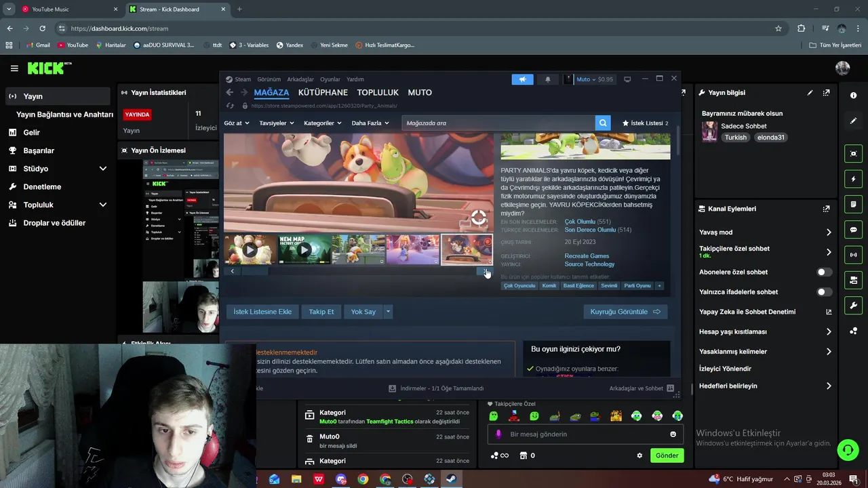Expand the Stüdyo sidebar section
Viewport: 868px width, 488px height.
point(103,169)
